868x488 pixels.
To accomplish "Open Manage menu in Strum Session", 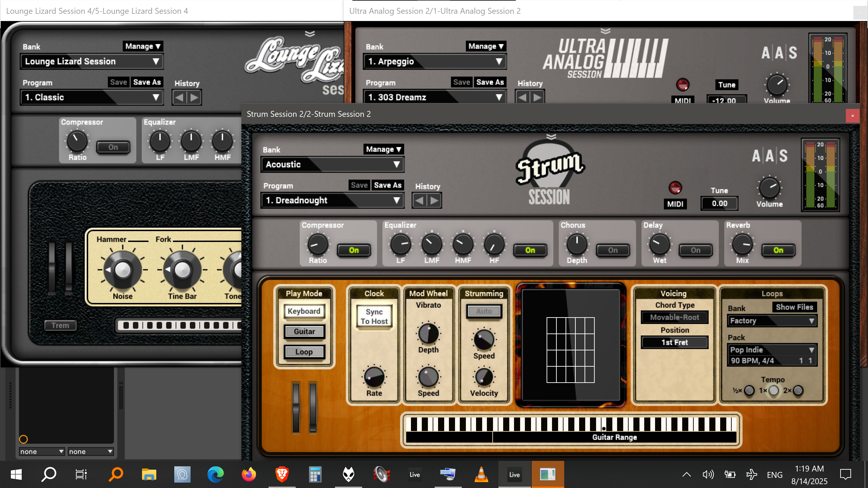I will coord(383,149).
